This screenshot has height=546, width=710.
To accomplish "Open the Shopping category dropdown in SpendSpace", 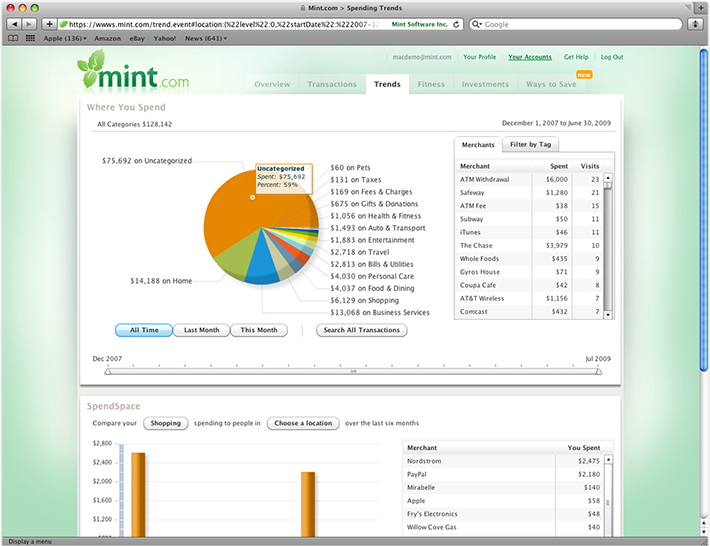I will click(166, 423).
